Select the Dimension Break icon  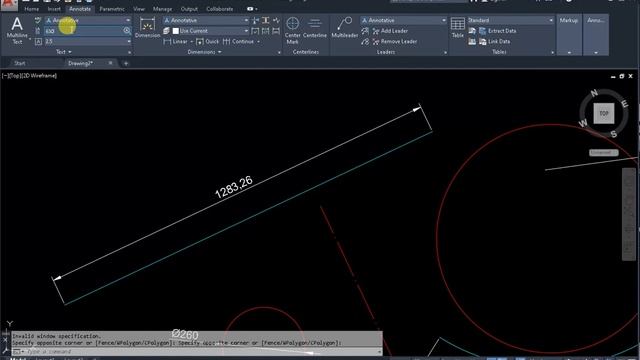point(256,20)
